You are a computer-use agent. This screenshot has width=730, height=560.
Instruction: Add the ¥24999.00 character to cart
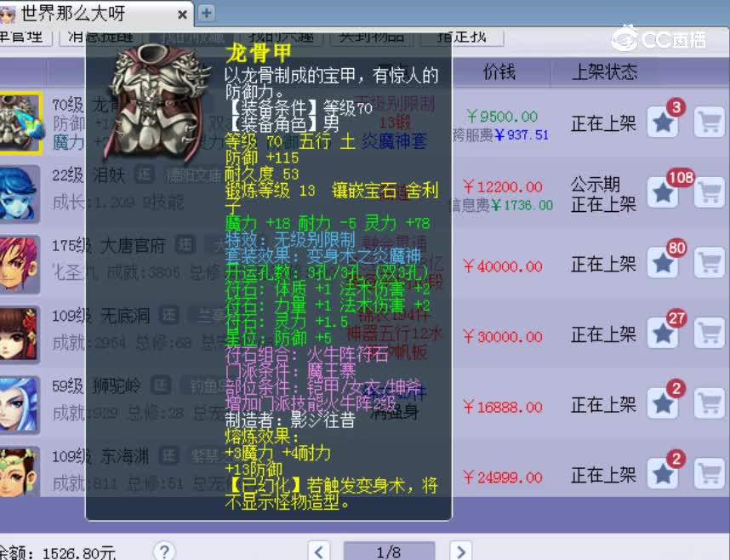coord(710,474)
